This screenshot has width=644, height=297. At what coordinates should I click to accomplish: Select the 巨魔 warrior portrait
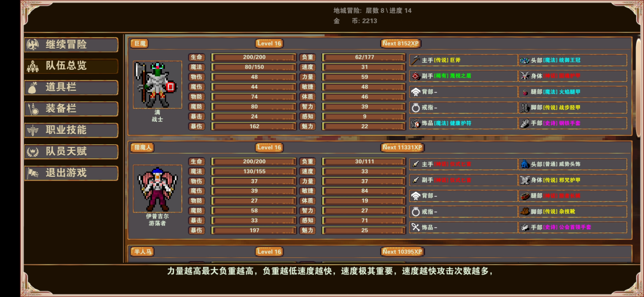pyautogui.click(x=157, y=85)
